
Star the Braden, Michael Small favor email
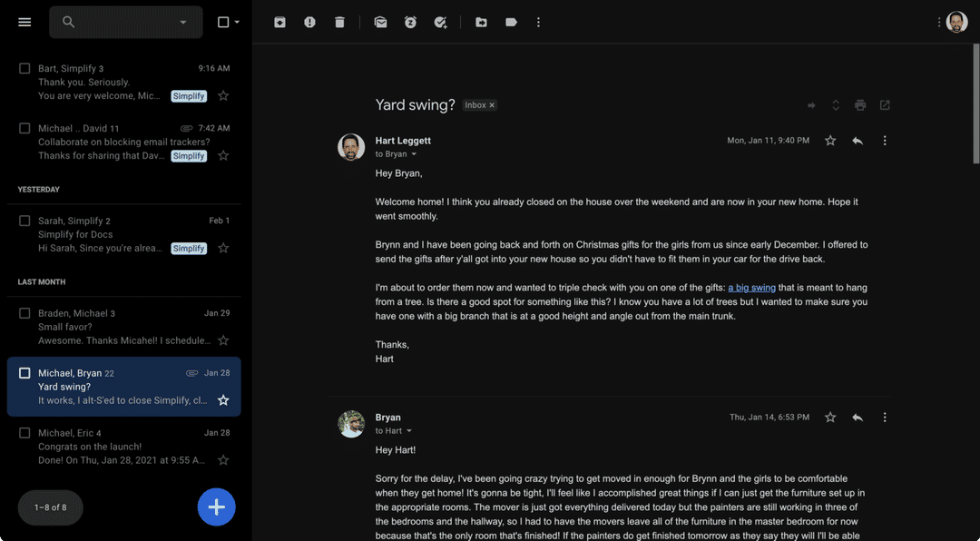(223, 340)
